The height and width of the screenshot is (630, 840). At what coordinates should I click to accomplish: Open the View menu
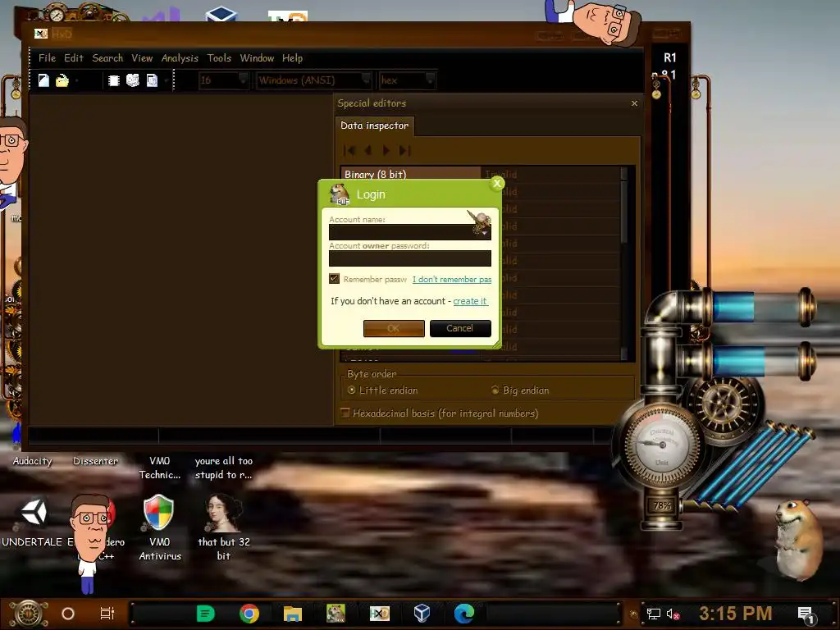(x=142, y=58)
